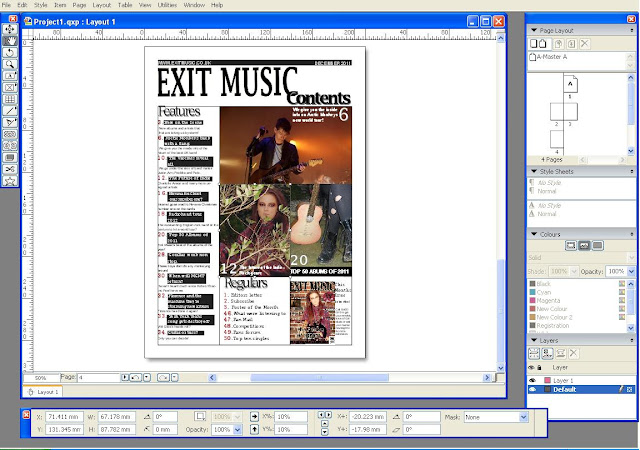The height and width of the screenshot is (450, 640).
Task: Click the horizontal scrollbar right arrow
Action: [487, 378]
